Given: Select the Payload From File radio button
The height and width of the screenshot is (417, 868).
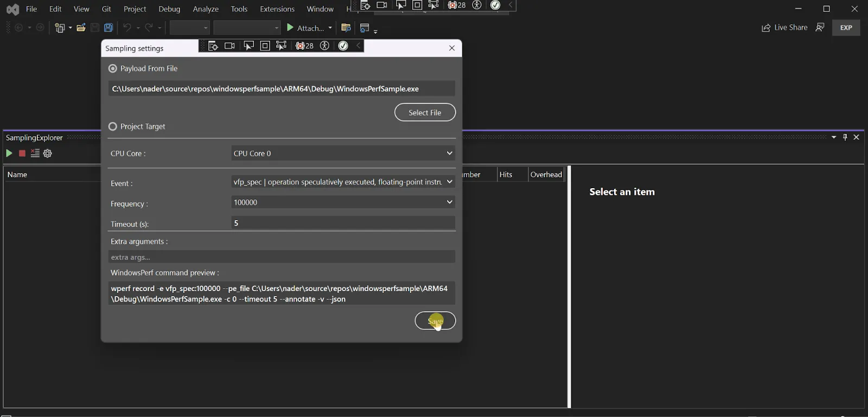Looking at the screenshot, I should [x=113, y=68].
